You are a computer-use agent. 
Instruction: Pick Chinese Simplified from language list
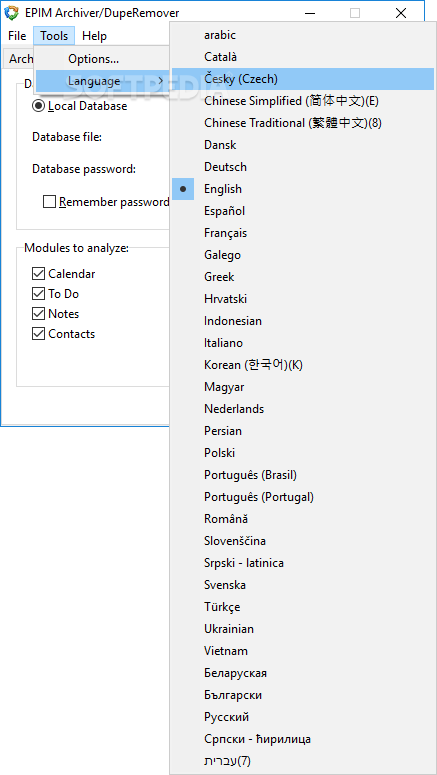point(303,101)
